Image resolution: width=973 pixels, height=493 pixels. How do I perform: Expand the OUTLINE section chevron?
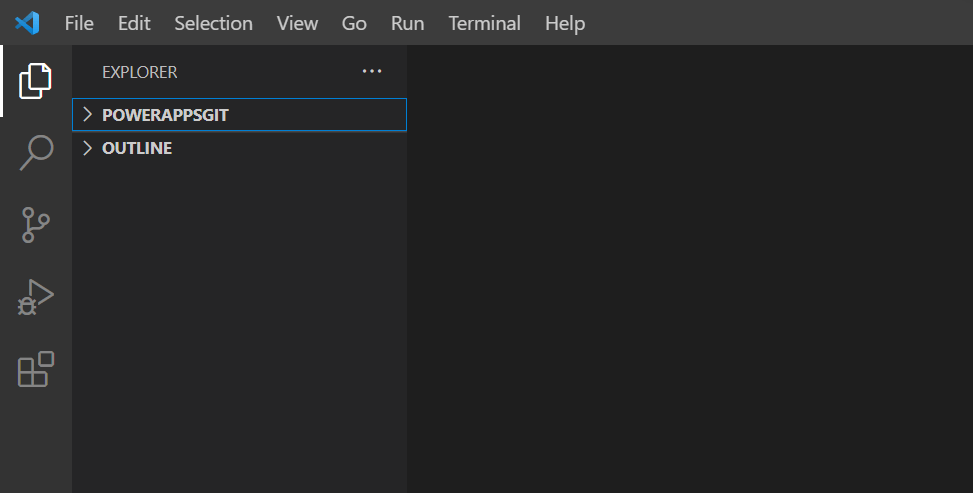click(x=88, y=148)
